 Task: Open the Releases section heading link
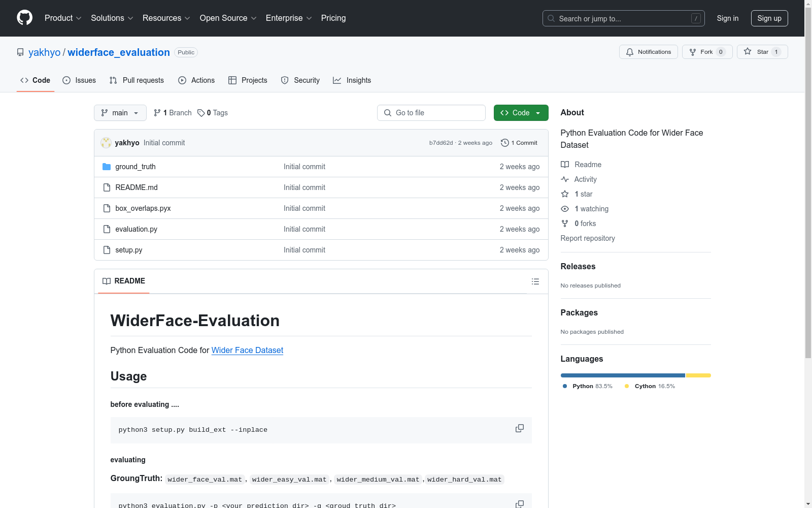[x=578, y=266]
